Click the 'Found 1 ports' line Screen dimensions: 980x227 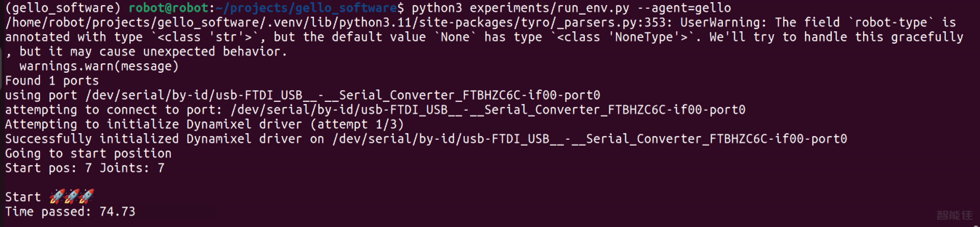52,81
